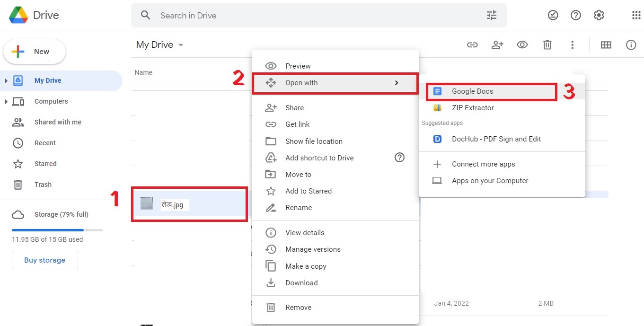Choose Download menu entry
The image size is (644, 326).
(x=335, y=282)
